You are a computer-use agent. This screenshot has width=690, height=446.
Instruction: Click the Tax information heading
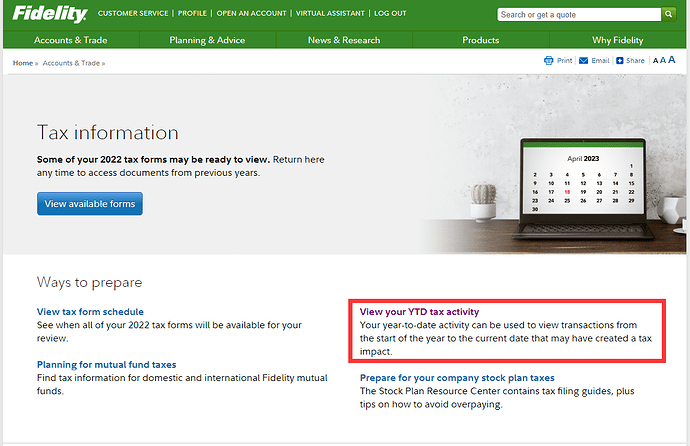pos(108,132)
